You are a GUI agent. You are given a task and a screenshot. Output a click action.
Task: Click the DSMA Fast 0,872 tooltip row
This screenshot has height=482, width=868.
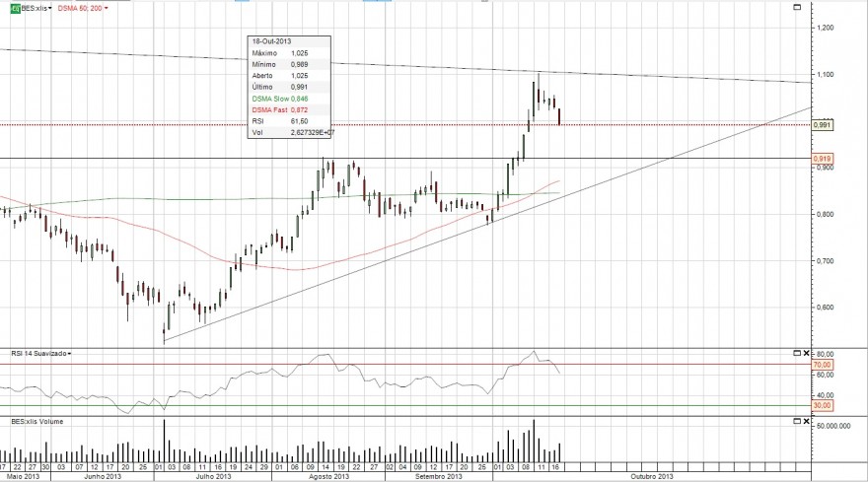289,110
